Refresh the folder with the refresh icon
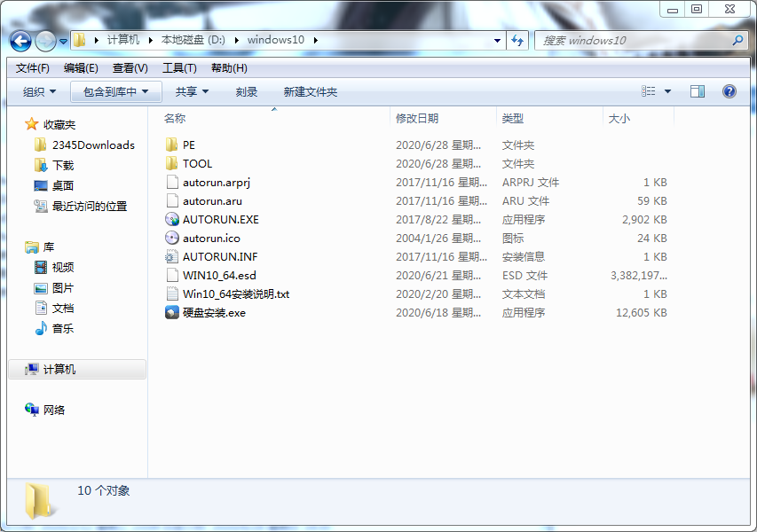Image resolution: width=757 pixels, height=532 pixels. (x=517, y=41)
